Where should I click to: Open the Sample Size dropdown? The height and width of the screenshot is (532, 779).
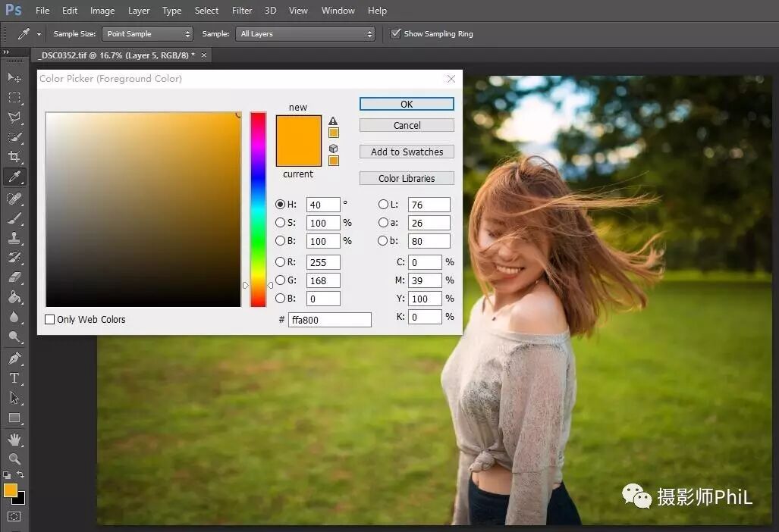click(147, 34)
